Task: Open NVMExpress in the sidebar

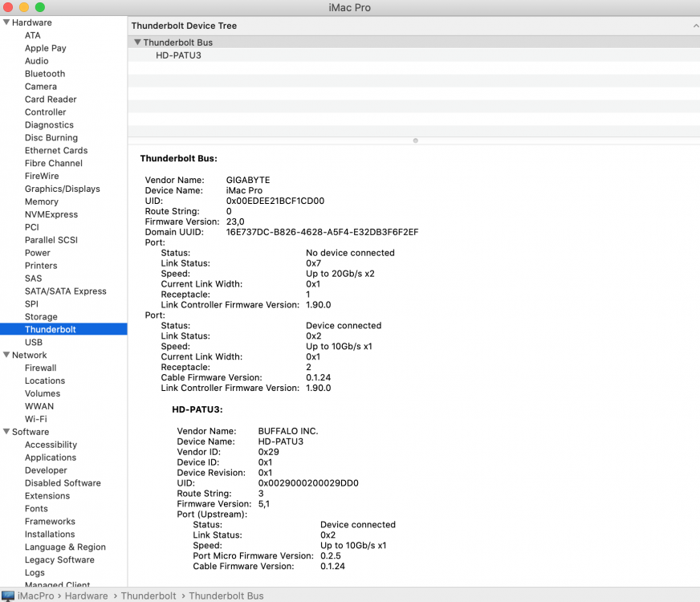Action: coord(51,214)
